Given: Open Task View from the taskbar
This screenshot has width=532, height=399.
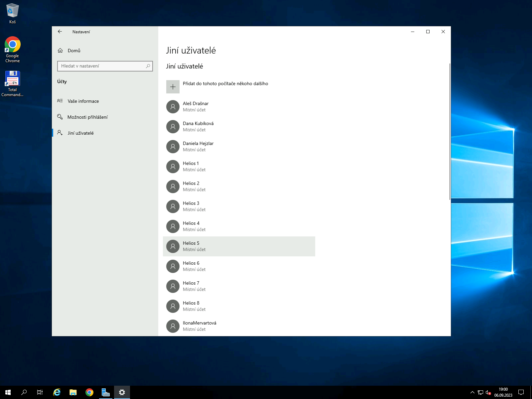Looking at the screenshot, I should (40, 392).
